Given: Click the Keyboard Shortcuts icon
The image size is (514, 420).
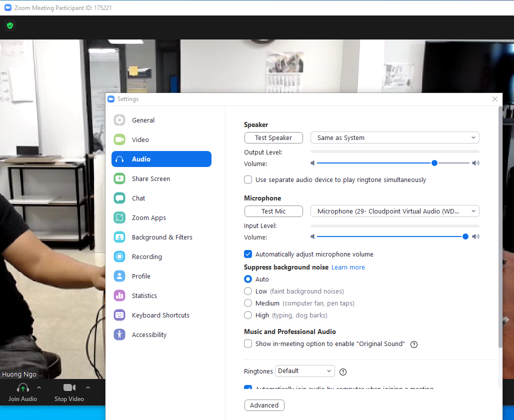Looking at the screenshot, I should click(x=119, y=315).
